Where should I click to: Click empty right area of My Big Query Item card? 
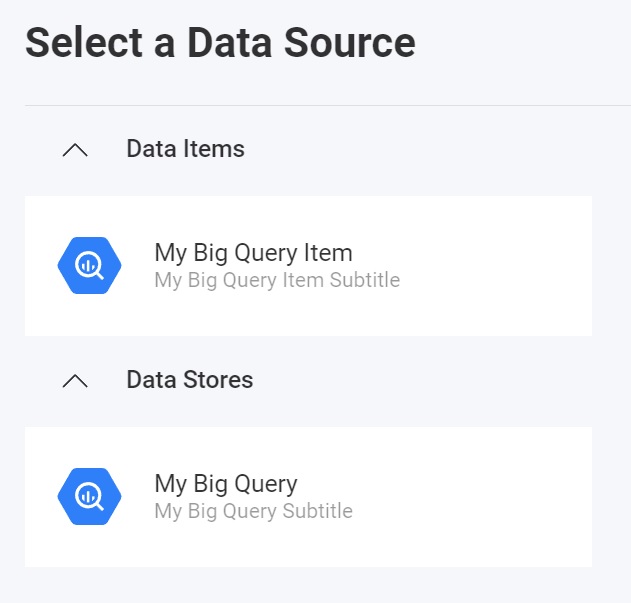[x=500, y=266]
